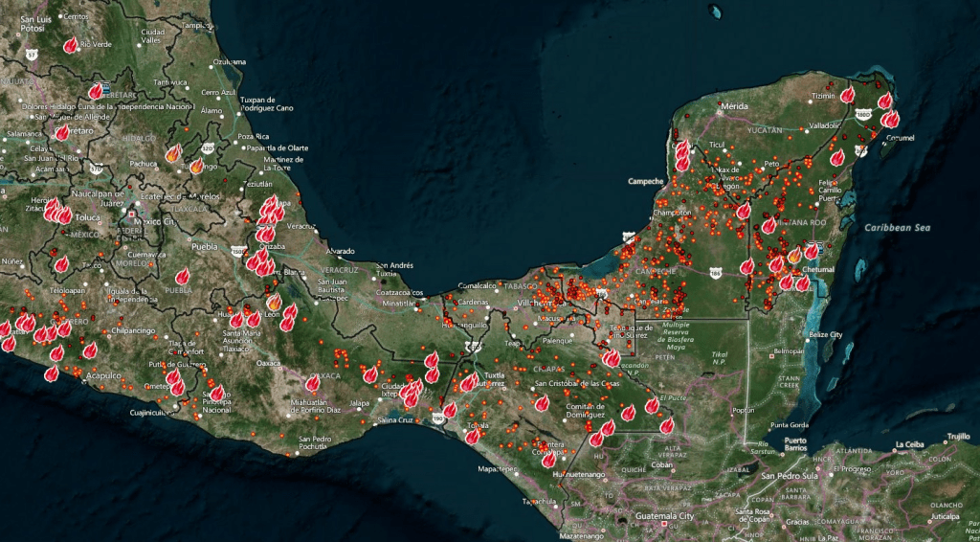Select the 186 highway shield
The height and width of the screenshot is (542, 980).
(x=717, y=273)
